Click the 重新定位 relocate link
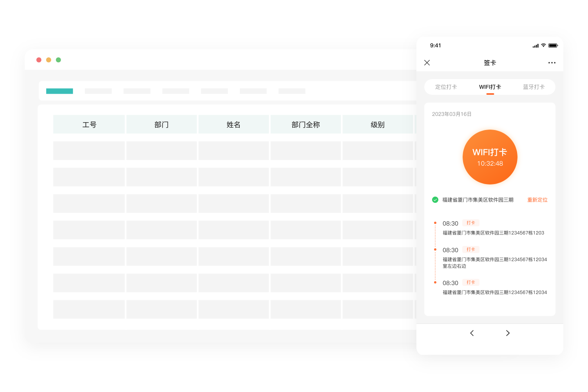 click(537, 200)
